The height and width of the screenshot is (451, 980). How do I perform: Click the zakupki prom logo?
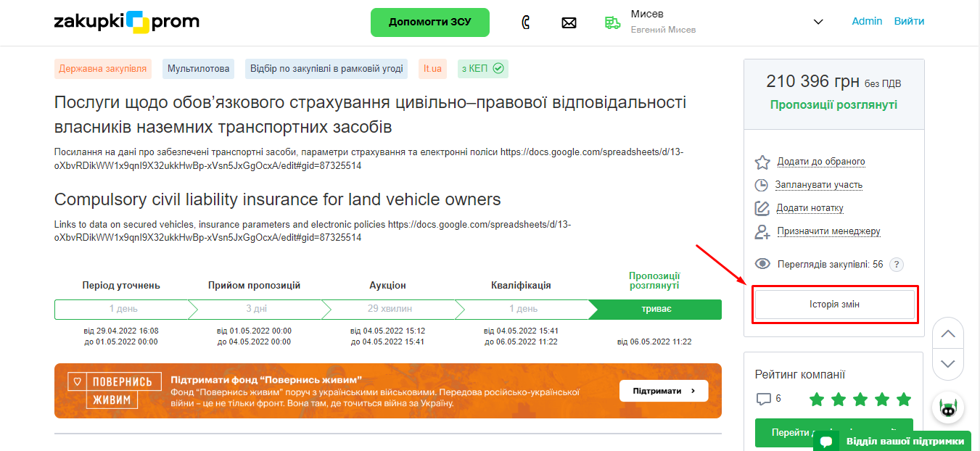(x=127, y=22)
